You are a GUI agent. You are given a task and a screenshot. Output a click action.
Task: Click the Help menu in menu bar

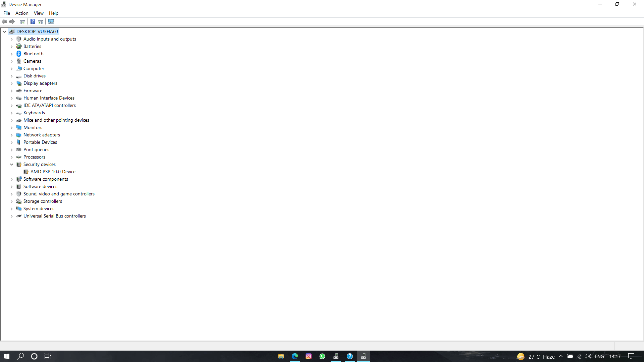(x=54, y=13)
